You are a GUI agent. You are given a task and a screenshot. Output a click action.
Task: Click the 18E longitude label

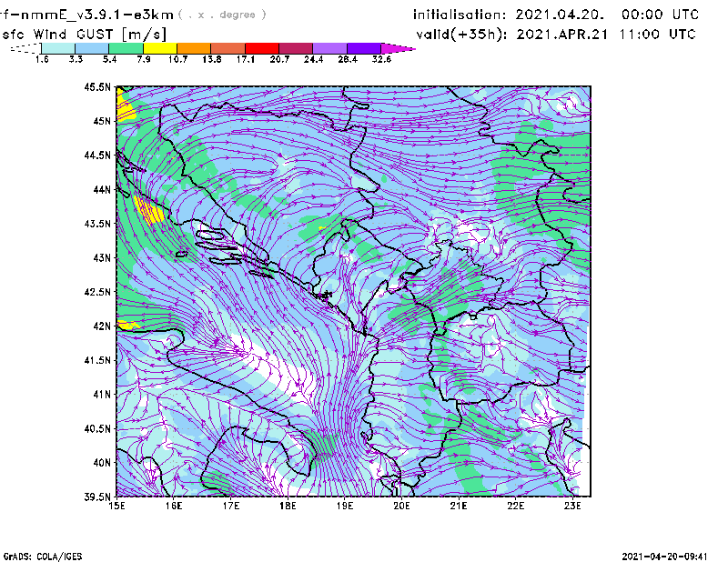pyautogui.click(x=288, y=506)
